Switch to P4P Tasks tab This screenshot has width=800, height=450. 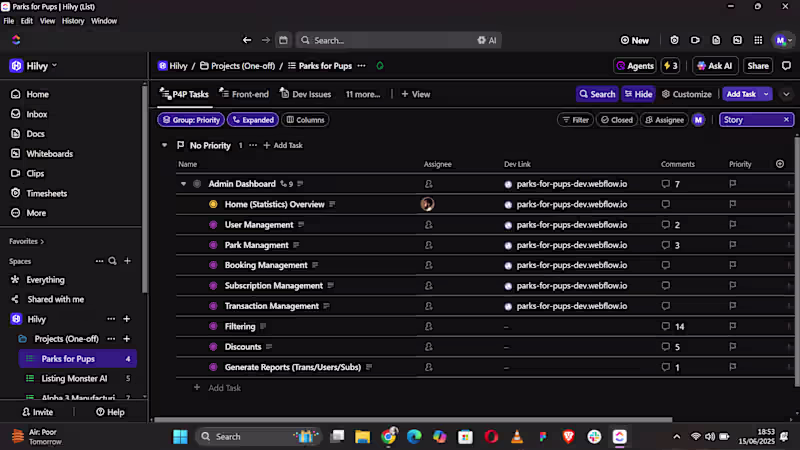tap(184, 94)
